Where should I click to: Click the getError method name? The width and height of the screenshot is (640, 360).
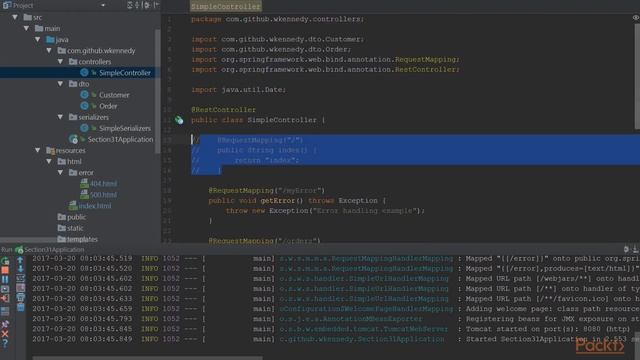pyautogui.click(x=278, y=200)
